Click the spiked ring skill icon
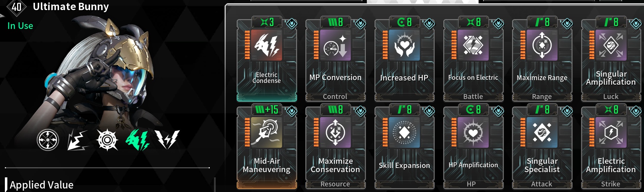This screenshot has width=644, height=192. (107, 140)
